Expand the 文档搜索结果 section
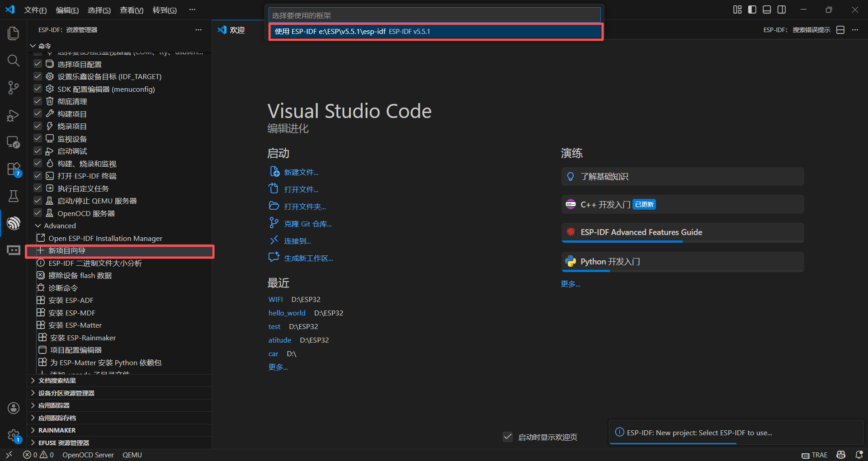 120,381
